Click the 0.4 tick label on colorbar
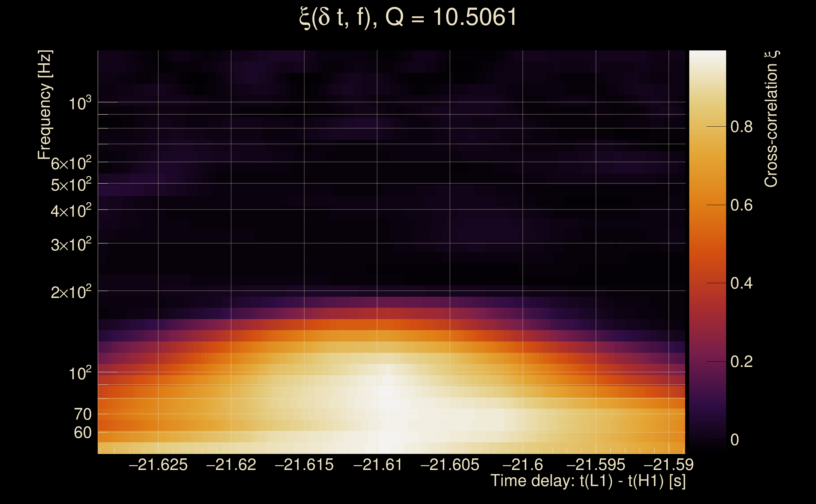816x504 pixels. tap(741, 283)
